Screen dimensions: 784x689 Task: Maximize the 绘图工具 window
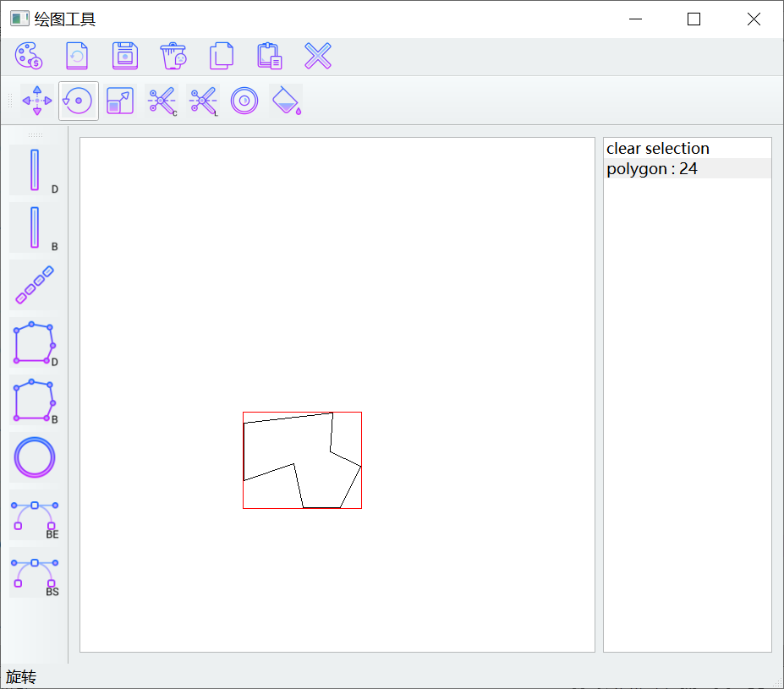[694, 19]
